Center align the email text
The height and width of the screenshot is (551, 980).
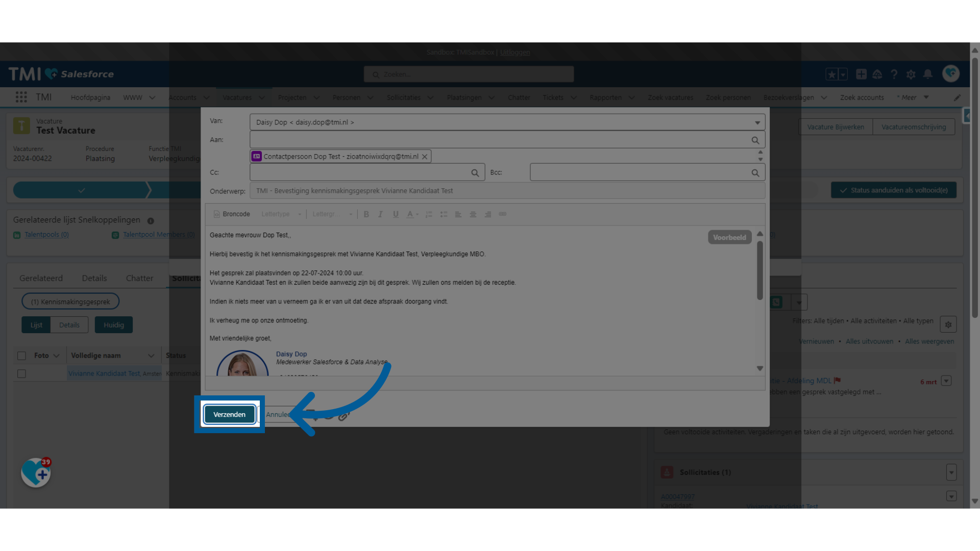(x=473, y=214)
